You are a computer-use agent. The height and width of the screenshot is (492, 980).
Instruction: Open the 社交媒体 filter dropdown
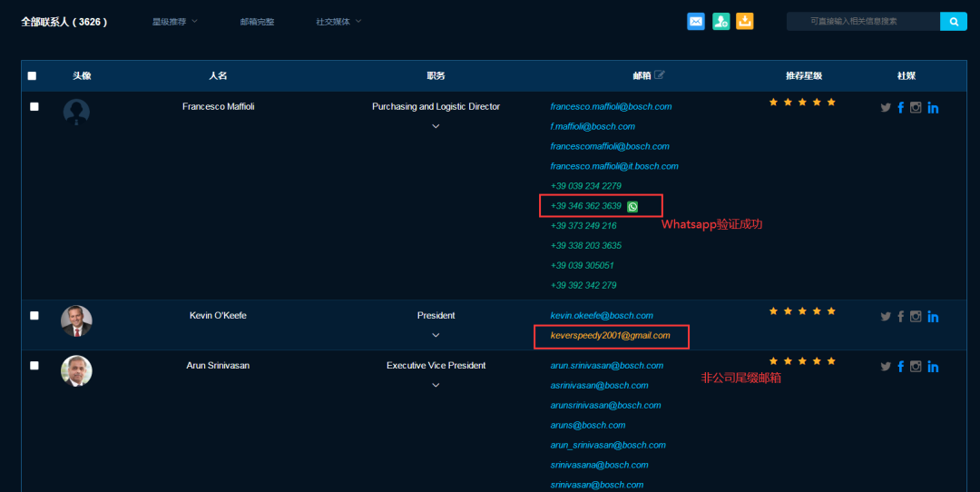click(338, 21)
